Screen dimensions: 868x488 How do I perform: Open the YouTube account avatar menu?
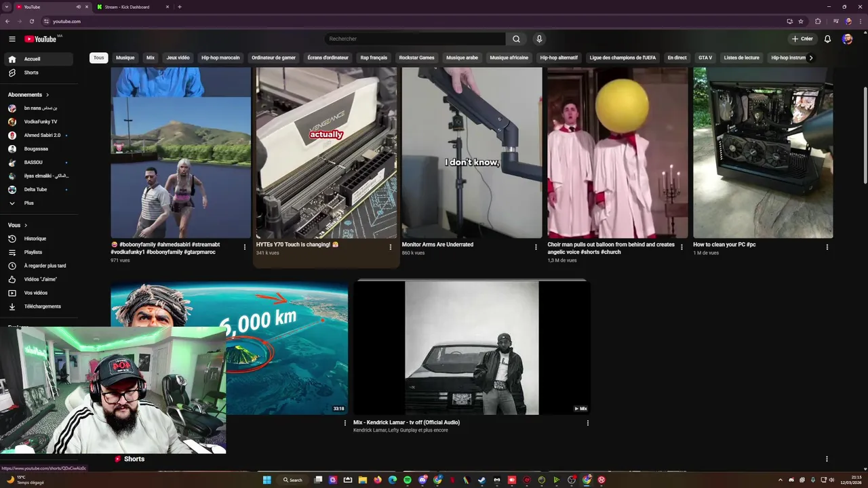[x=847, y=39]
